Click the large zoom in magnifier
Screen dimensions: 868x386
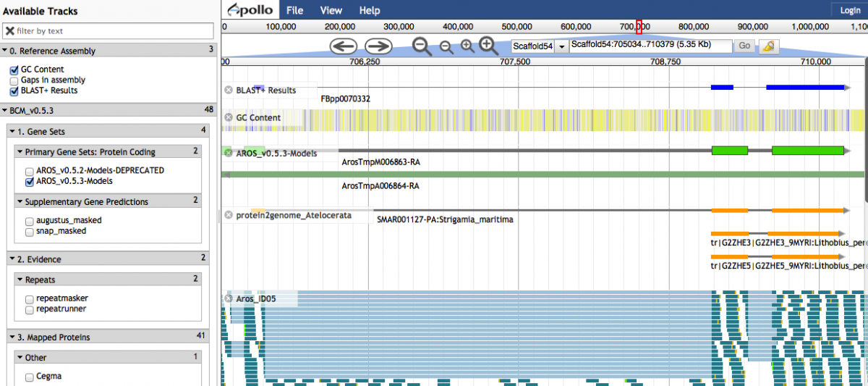click(489, 46)
